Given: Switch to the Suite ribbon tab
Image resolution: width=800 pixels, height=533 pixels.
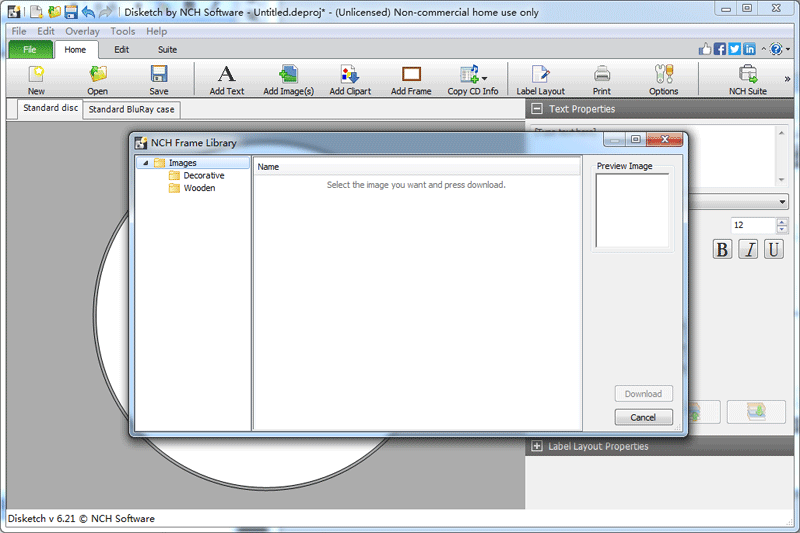Looking at the screenshot, I should pos(167,49).
